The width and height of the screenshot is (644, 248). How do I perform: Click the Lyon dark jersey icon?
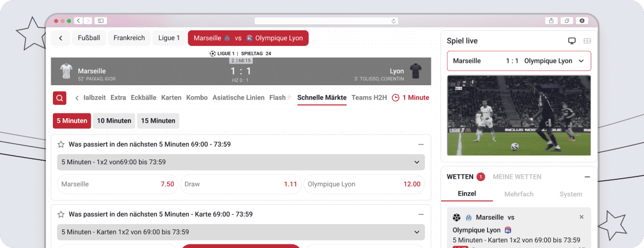416,71
